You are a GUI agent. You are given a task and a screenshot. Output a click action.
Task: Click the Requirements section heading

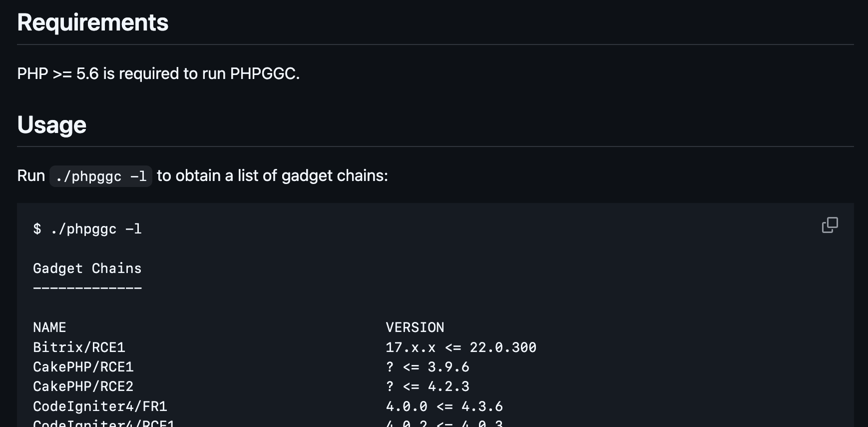[x=93, y=22]
